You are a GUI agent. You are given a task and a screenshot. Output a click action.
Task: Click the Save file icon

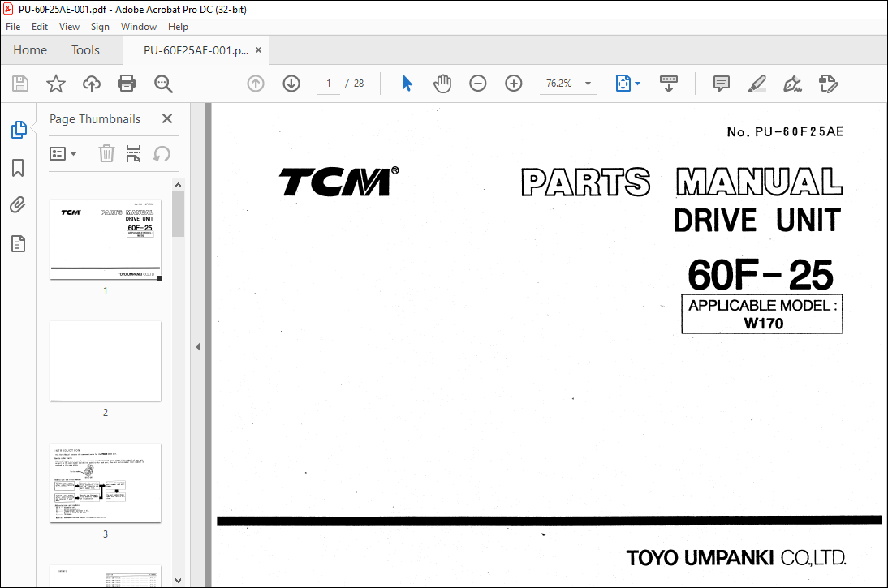tap(20, 84)
